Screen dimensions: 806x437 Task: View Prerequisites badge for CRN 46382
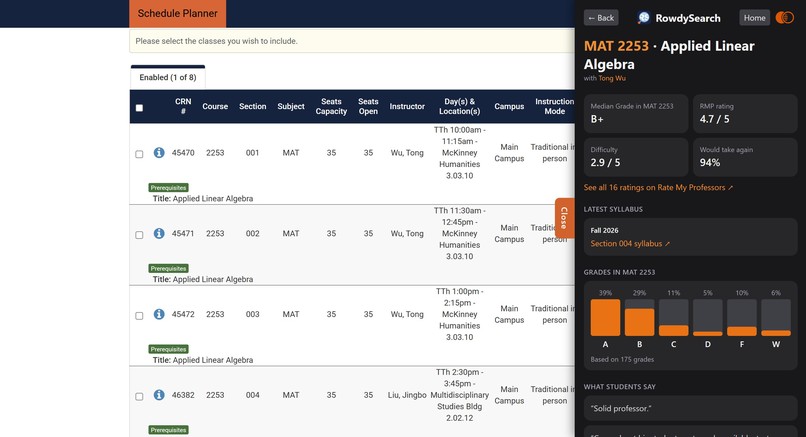pyautogui.click(x=169, y=430)
